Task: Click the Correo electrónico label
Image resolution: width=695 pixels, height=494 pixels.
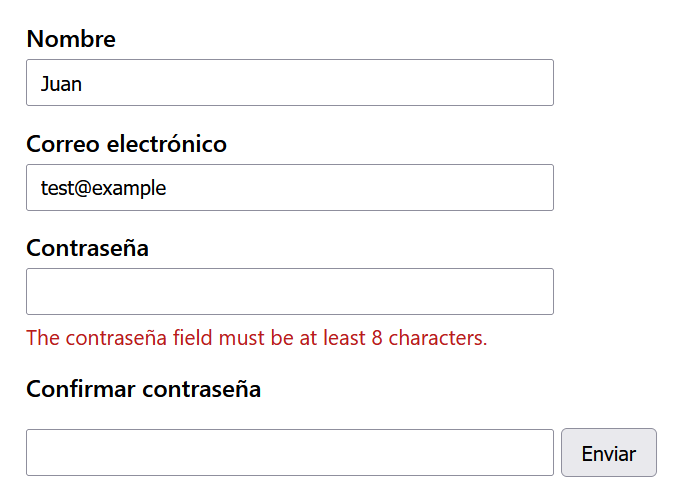Action: click(x=126, y=144)
